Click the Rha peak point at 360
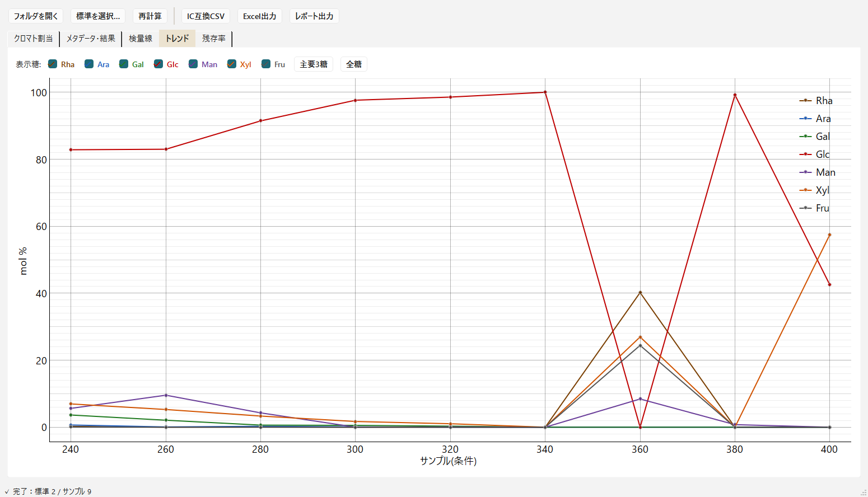The width and height of the screenshot is (868, 497). (640, 292)
